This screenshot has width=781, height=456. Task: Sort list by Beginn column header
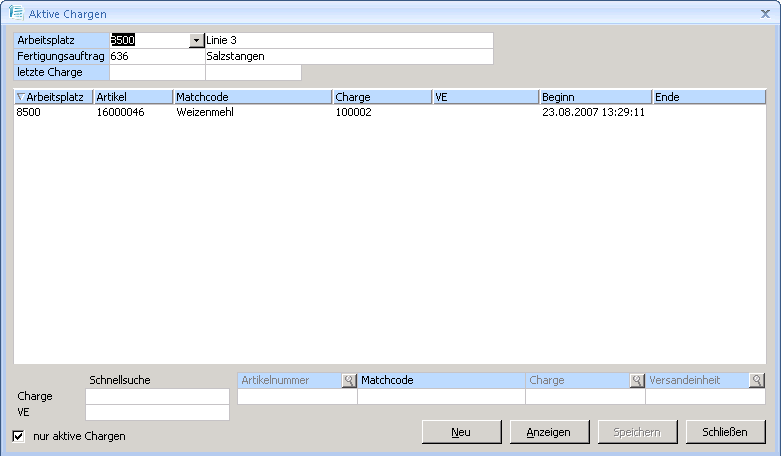coord(595,97)
